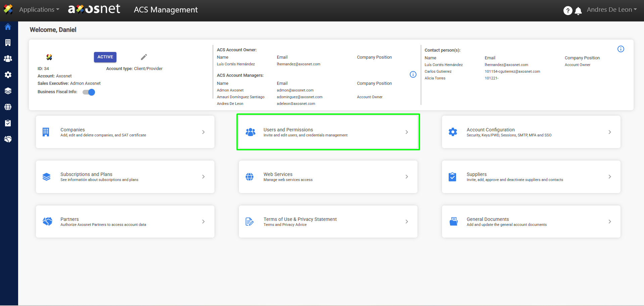Click the notifications bell icon
The image size is (644, 306).
(x=578, y=11)
